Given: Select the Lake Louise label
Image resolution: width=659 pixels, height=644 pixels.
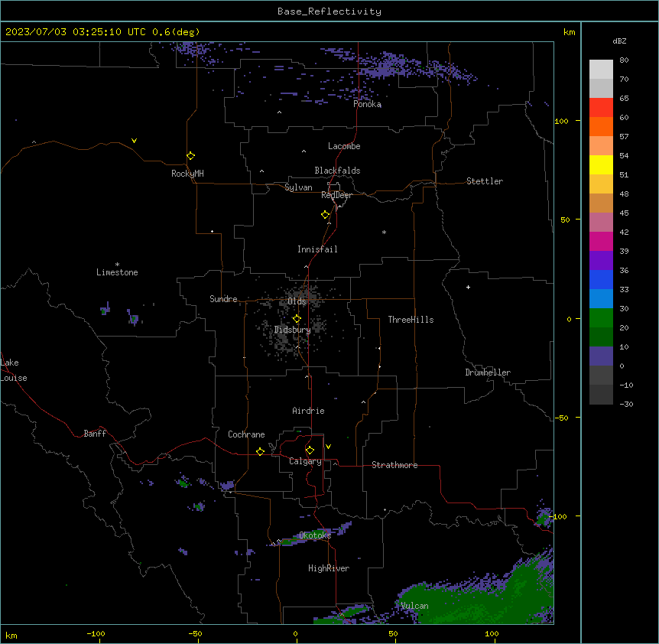Looking at the screenshot, I should click(x=14, y=370).
